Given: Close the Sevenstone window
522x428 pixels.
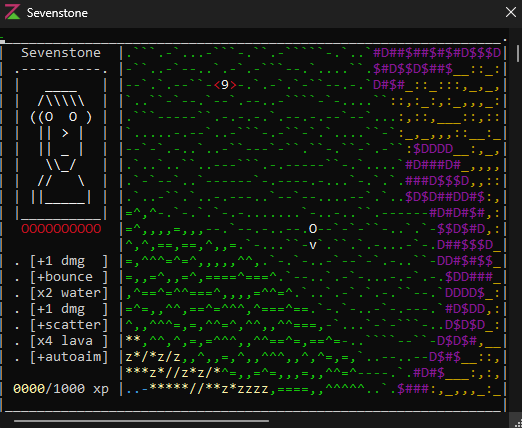Looking at the screenshot, I should click(x=511, y=12).
